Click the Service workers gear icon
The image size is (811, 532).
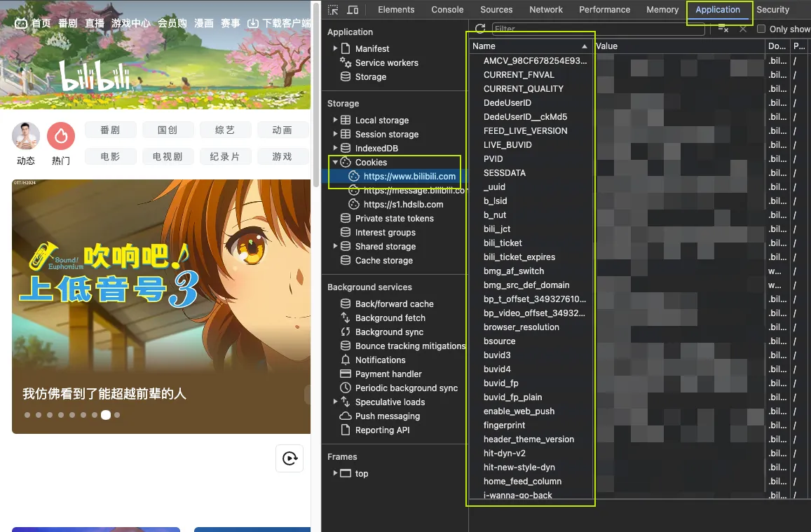[x=346, y=62]
